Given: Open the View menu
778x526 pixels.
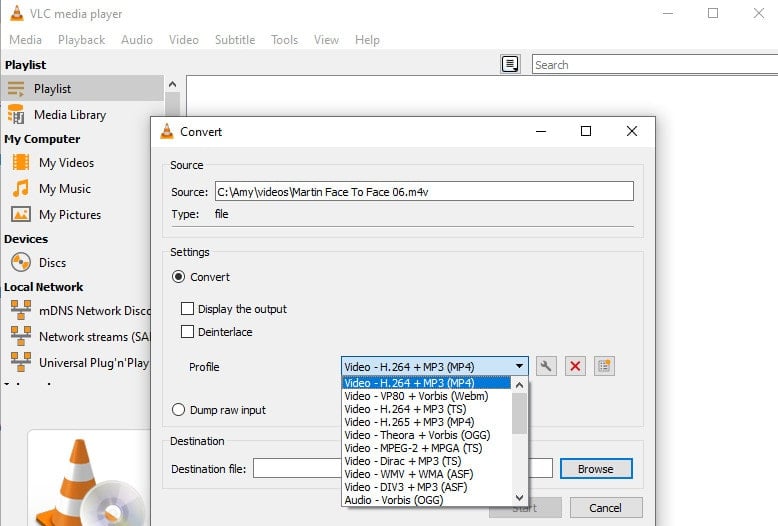Looking at the screenshot, I should [326, 40].
